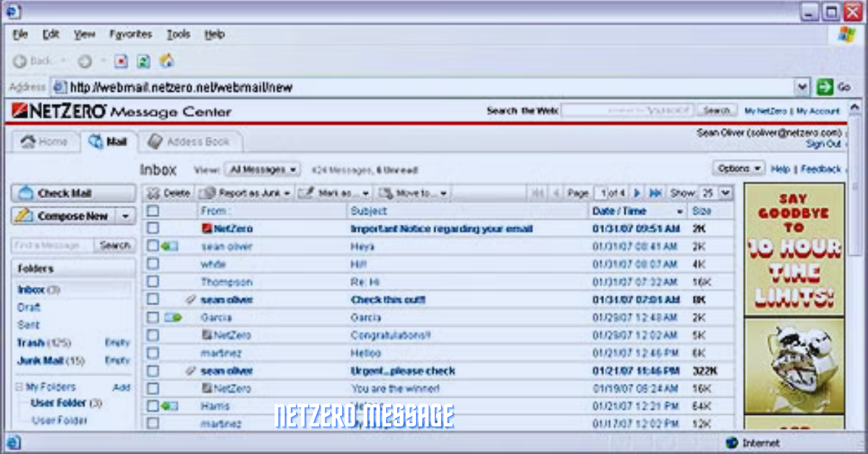This screenshot has height=454, width=868.
Task: Go to last page arrow icon
Action: pos(655,193)
